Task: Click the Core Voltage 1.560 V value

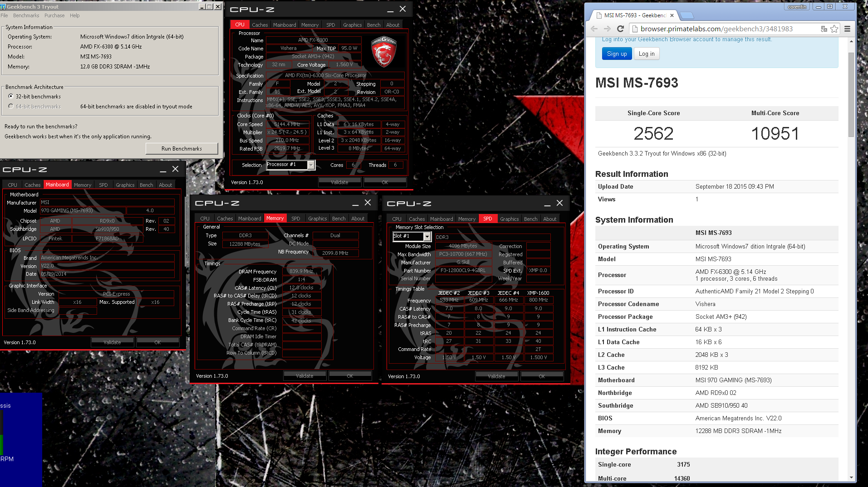Action: (x=344, y=64)
